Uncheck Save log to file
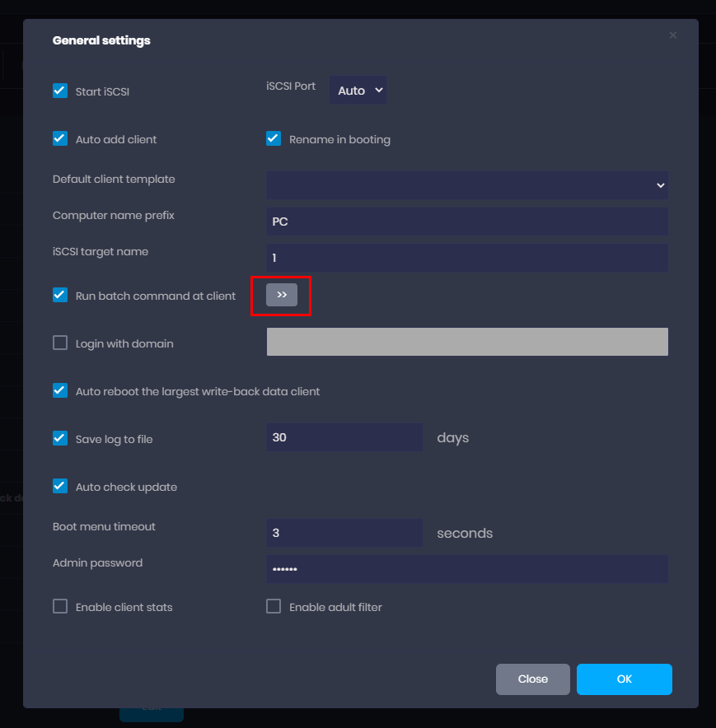The image size is (716, 728). tap(60, 439)
